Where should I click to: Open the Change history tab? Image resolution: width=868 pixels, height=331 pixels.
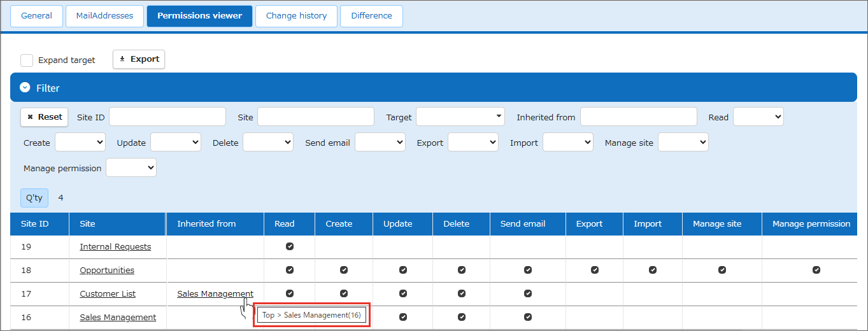pyautogui.click(x=296, y=16)
